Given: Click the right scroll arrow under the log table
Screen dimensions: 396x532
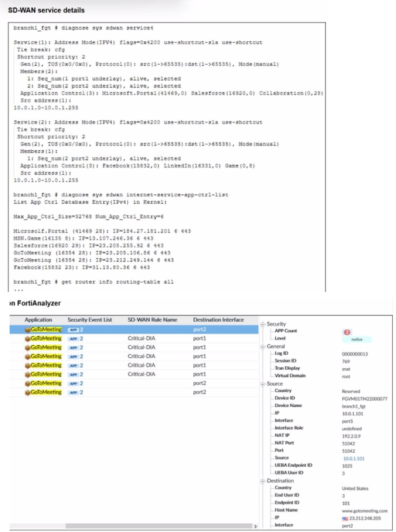Looking at the screenshot, I should 254,527.
